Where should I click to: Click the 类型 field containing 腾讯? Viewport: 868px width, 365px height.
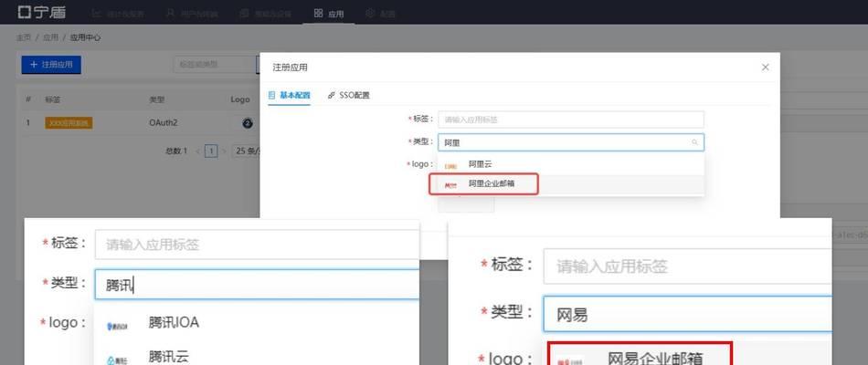click(x=257, y=285)
